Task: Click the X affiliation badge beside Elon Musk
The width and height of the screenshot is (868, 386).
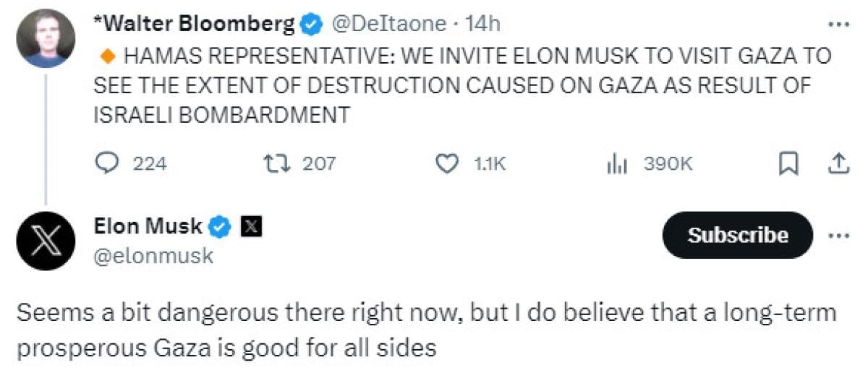Action: tap(250, 227)
